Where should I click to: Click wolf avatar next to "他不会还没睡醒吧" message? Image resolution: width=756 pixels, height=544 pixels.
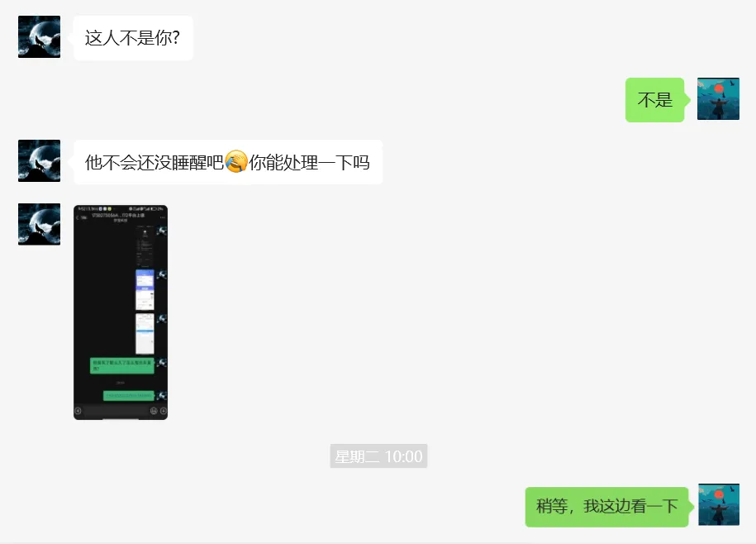(39, 160)
